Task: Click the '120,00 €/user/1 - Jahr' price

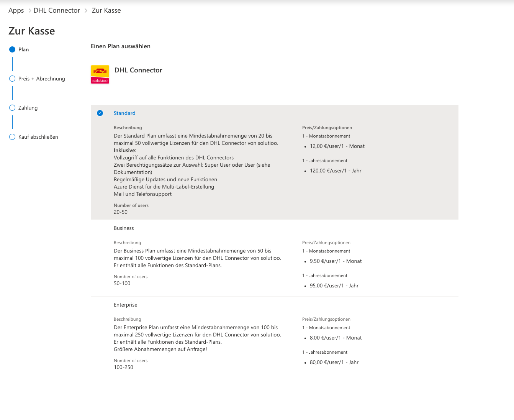Action: pos(336,171)
